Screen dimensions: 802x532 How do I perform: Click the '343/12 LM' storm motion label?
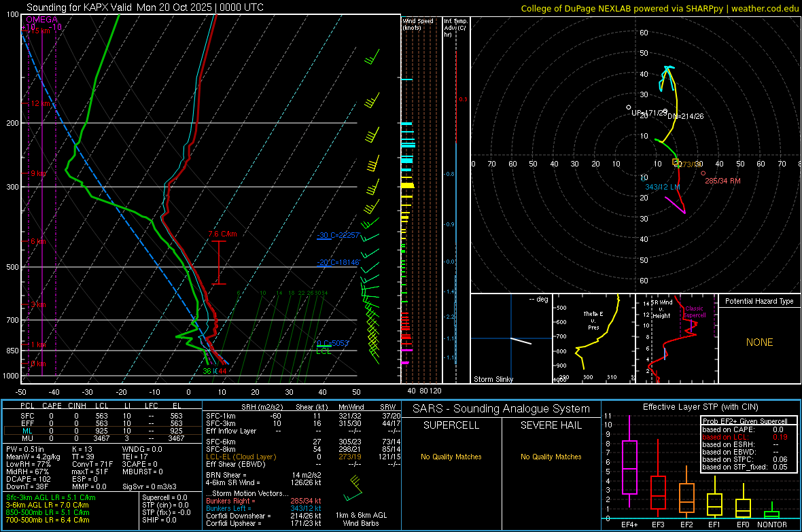663,187
